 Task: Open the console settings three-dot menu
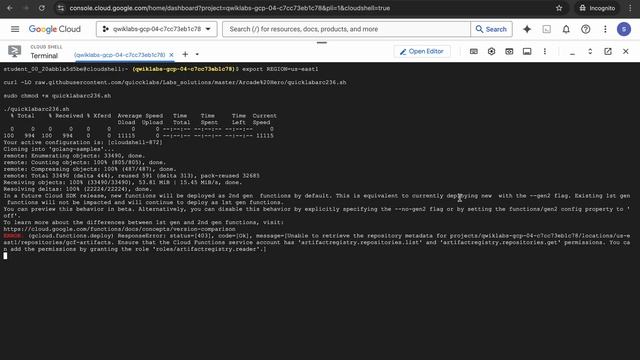(605, 29)
